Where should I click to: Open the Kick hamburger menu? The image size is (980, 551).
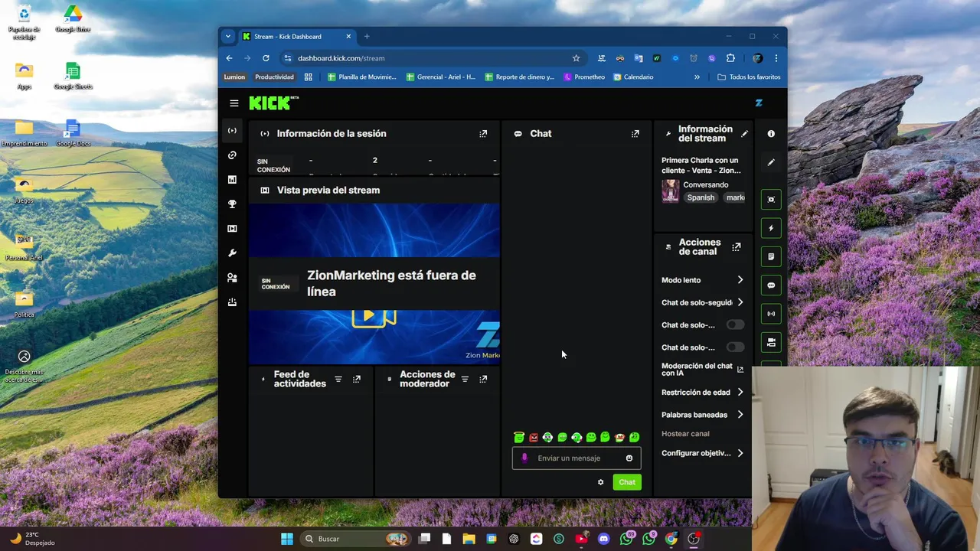tap(234, 103)
